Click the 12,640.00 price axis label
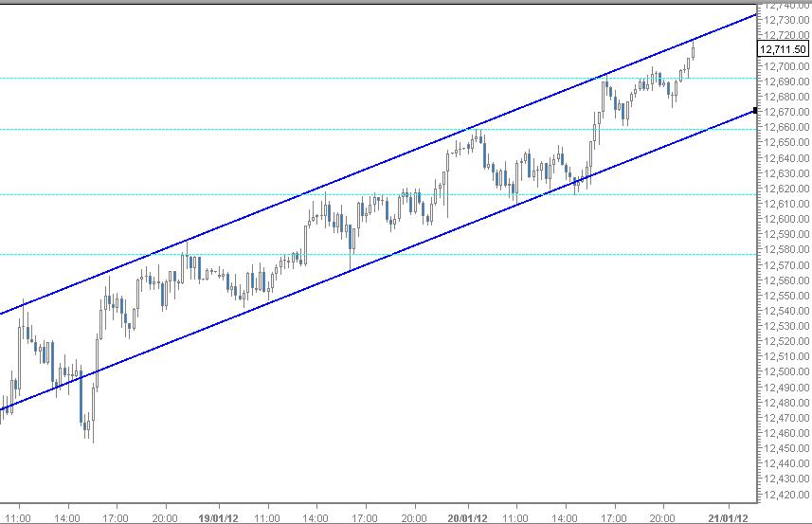 click(x=786, y=158)
